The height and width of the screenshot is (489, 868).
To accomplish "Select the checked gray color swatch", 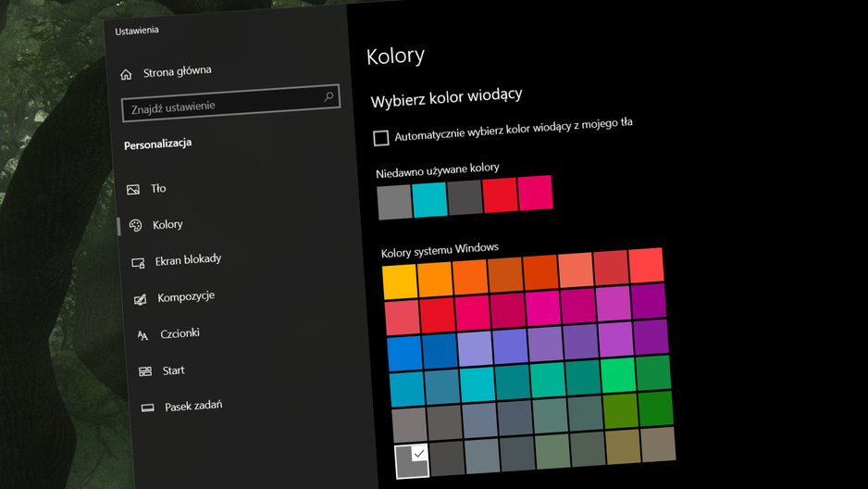I will coord(413,461).
